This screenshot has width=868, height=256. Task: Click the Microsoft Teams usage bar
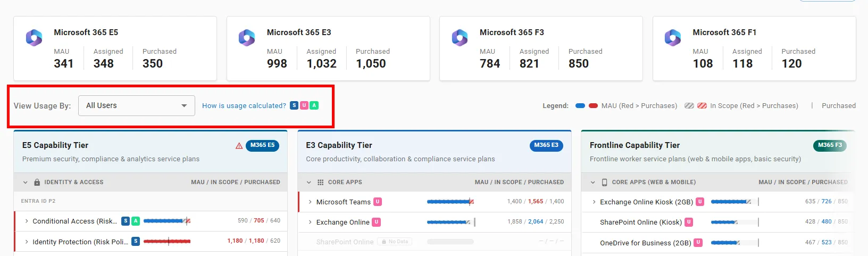click(x=450, y=202)
